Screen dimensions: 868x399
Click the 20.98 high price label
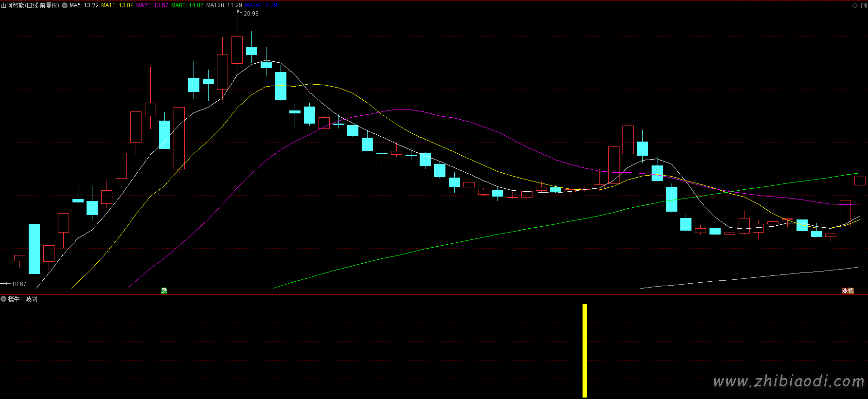coord(251,14)
